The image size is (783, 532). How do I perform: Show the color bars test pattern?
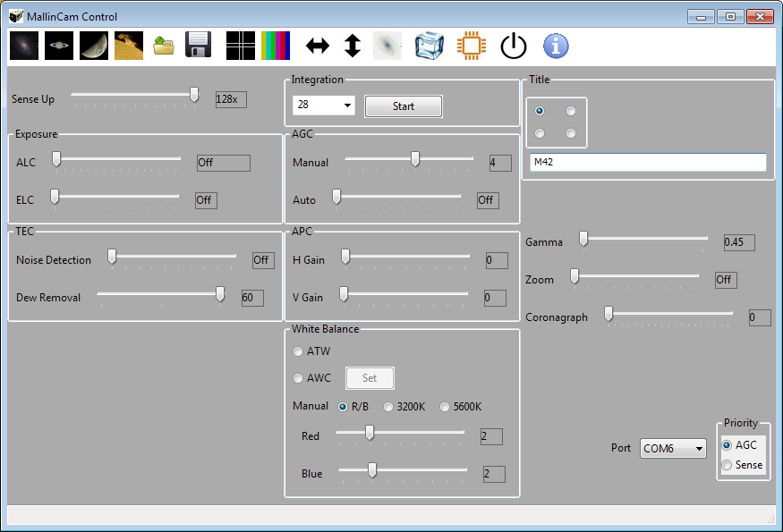point(276,46)
